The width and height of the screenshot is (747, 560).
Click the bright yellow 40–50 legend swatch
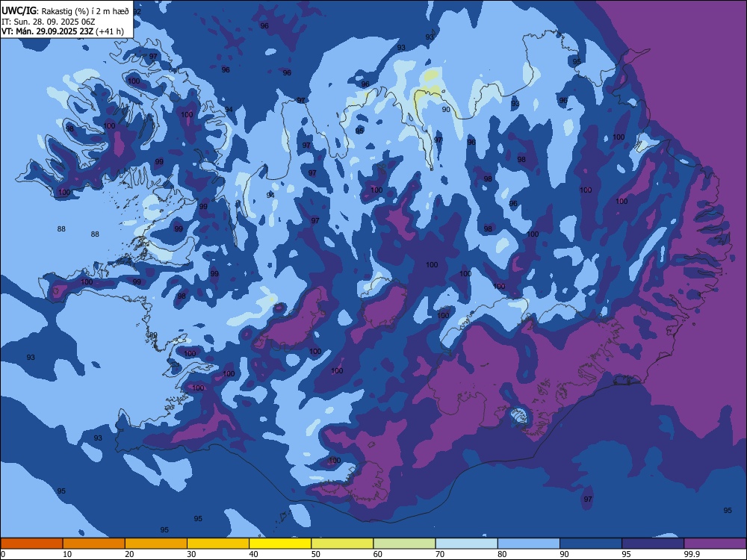(x=280, y=544)
